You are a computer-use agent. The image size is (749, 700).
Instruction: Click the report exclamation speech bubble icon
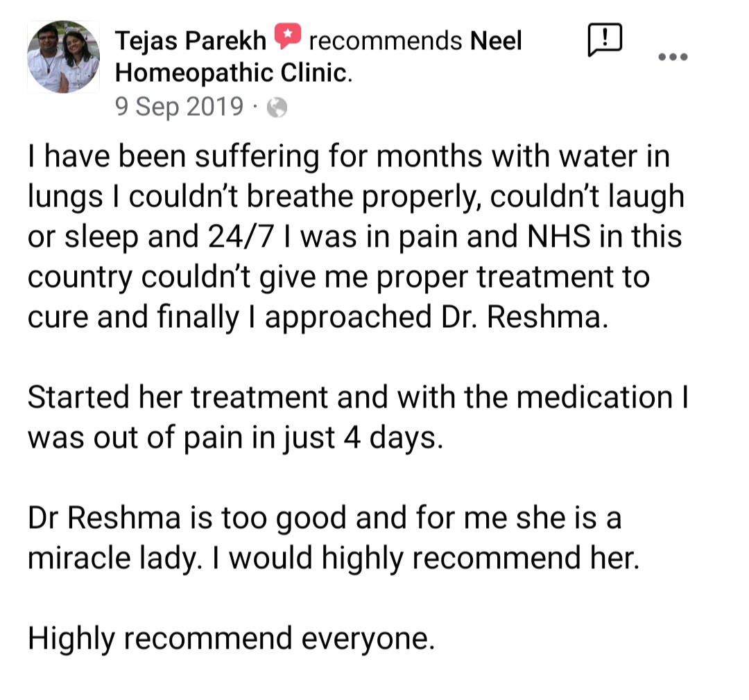(604, 40)
